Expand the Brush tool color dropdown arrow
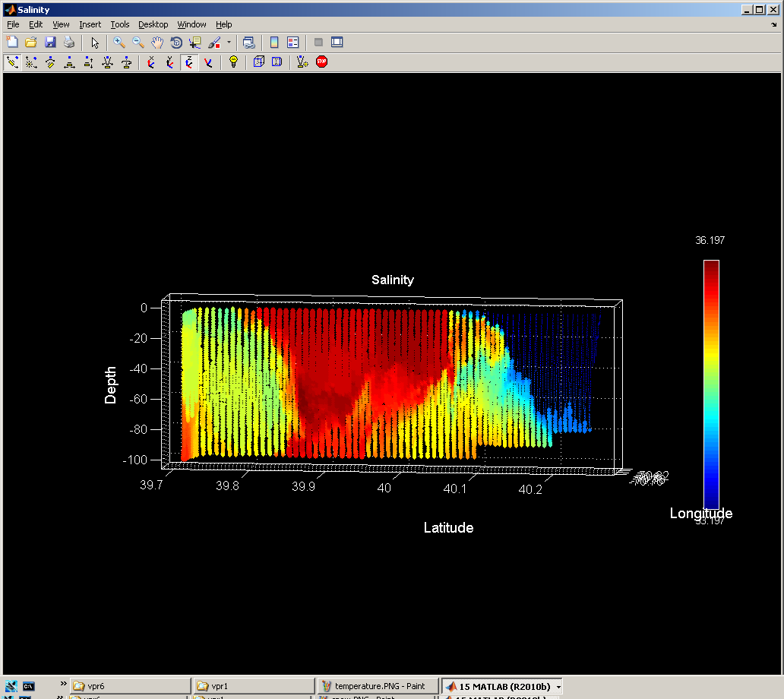Viewport: 784px width, 699px height. point(229,43)
